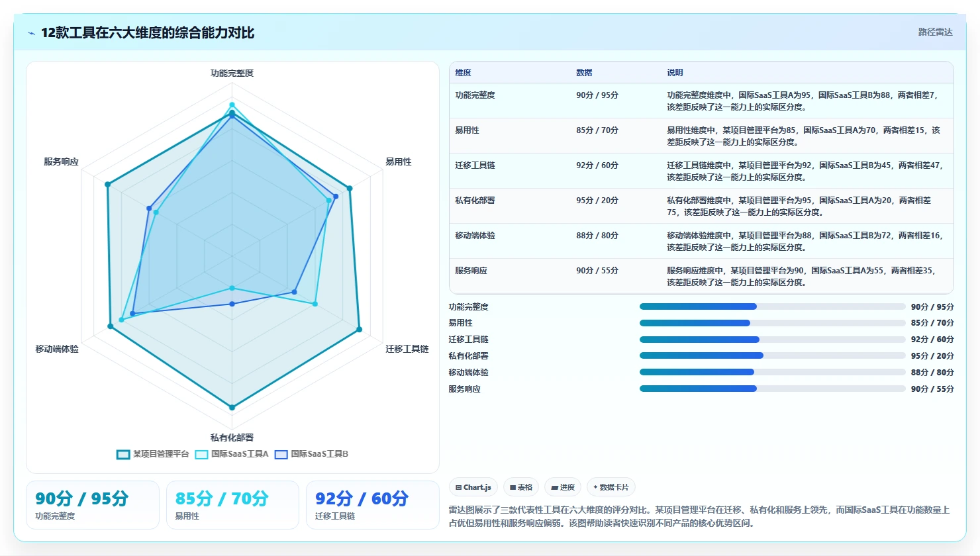Open the 85分 / 70分 易用性 summary card
The image size is (980, 556).
[x=232, y=505]
